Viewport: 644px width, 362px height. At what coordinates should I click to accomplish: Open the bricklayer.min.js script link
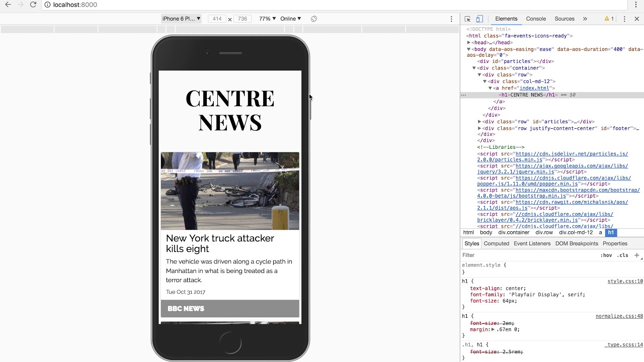(545, 217)
